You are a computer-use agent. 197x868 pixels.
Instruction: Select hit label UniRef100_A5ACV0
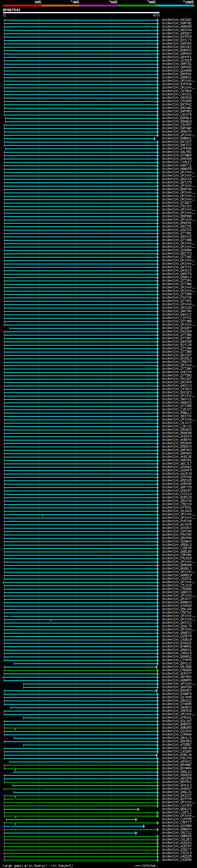(x=176, y=132)
